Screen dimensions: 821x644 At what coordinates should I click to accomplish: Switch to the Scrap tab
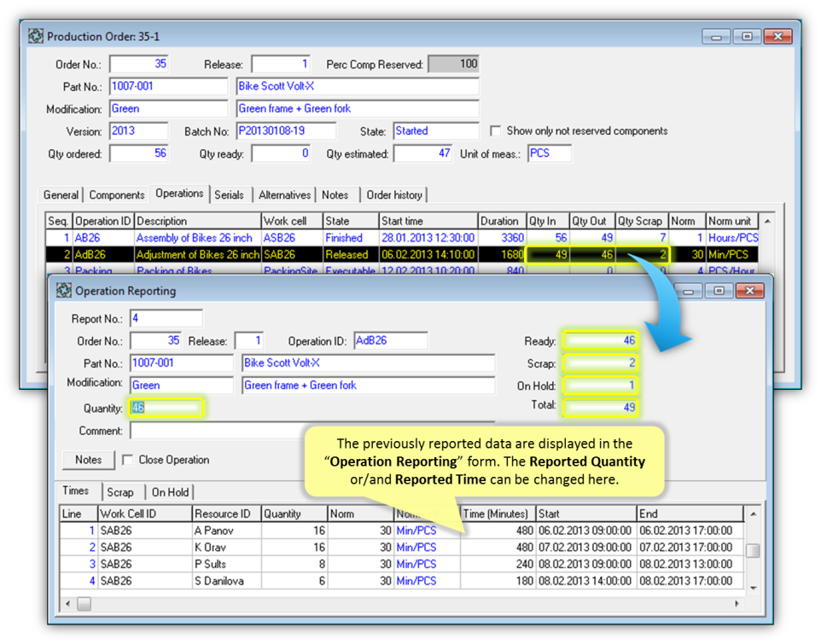tap(120, 492)
